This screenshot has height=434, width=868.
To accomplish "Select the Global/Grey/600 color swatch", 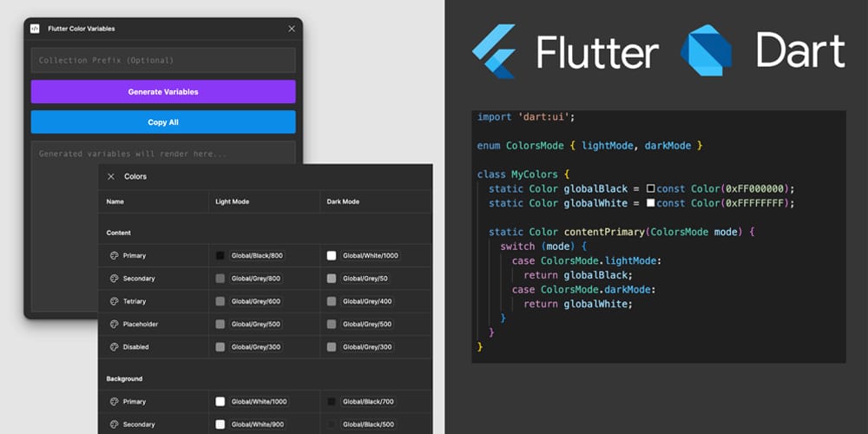I will pyautogui.click(x=220, y=301).
